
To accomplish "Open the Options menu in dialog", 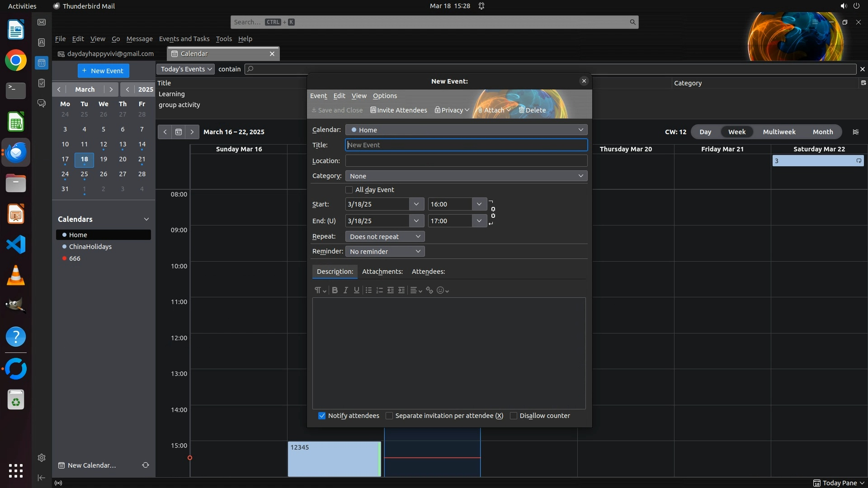I will point(385,96).
